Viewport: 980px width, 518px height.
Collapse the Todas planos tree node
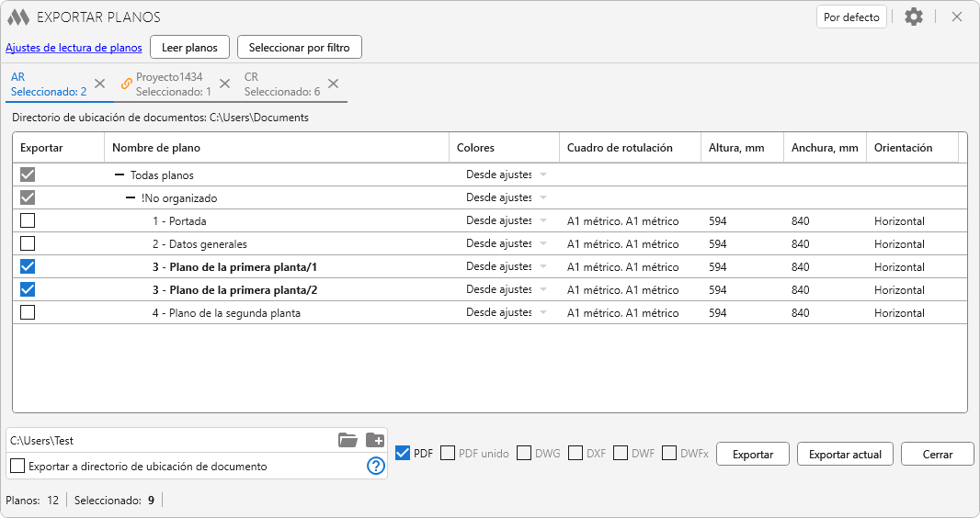(x=120, y=175)
